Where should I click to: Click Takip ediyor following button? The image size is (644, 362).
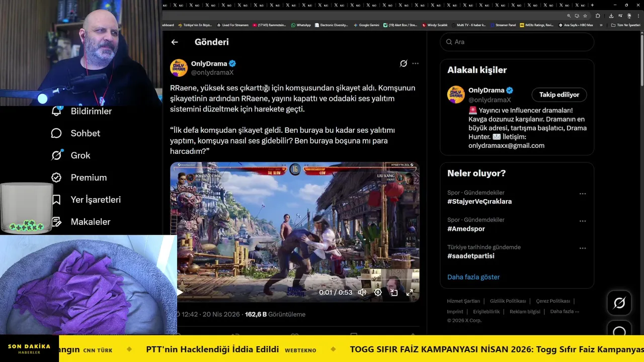coord(559,95)
